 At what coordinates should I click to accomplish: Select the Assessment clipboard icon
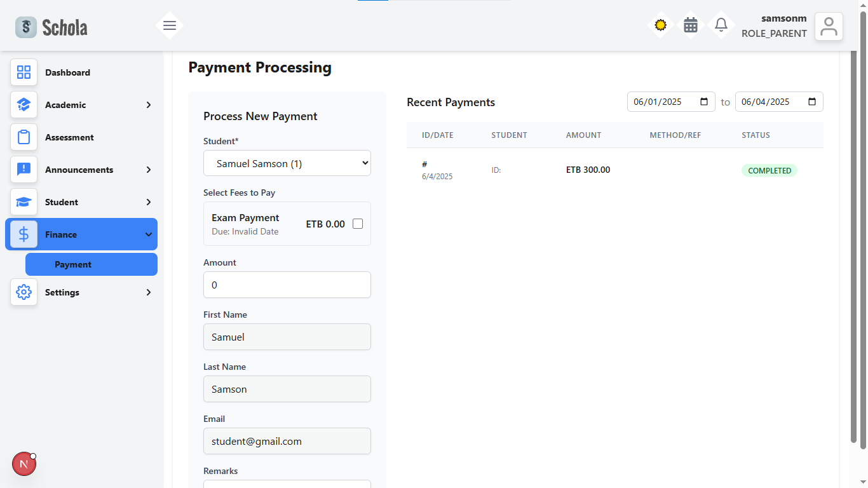pyautogui.click(x=24, y=137)
